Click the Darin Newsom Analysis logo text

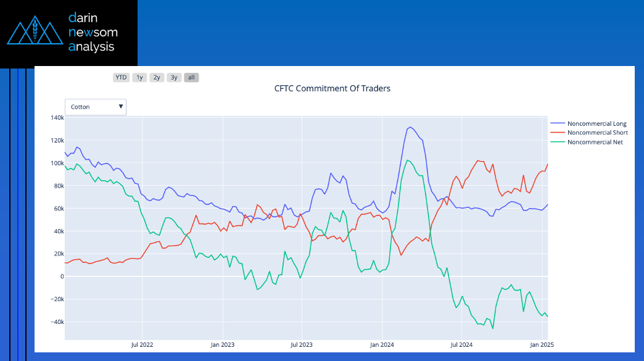pyautogui.click(x=93, y=32)
